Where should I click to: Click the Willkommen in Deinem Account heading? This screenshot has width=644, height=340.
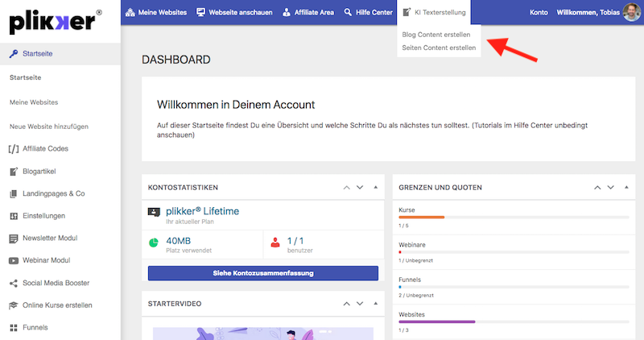click(x=236, y=105)
